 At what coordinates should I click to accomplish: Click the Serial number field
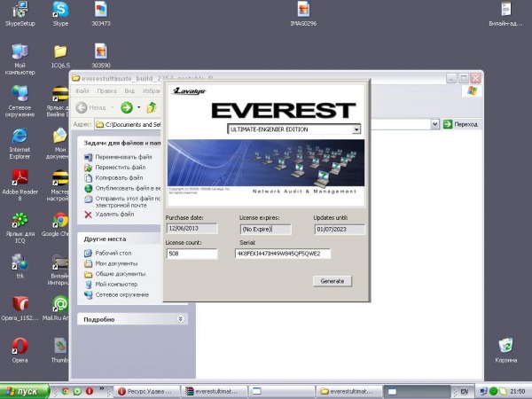pyautogui.click(x=283, y=254)
